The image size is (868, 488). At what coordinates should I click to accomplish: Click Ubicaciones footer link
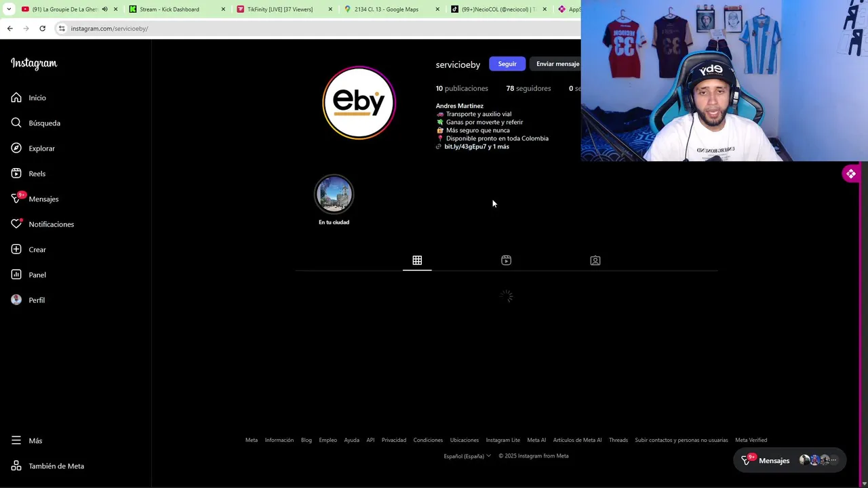coord(465,440)
